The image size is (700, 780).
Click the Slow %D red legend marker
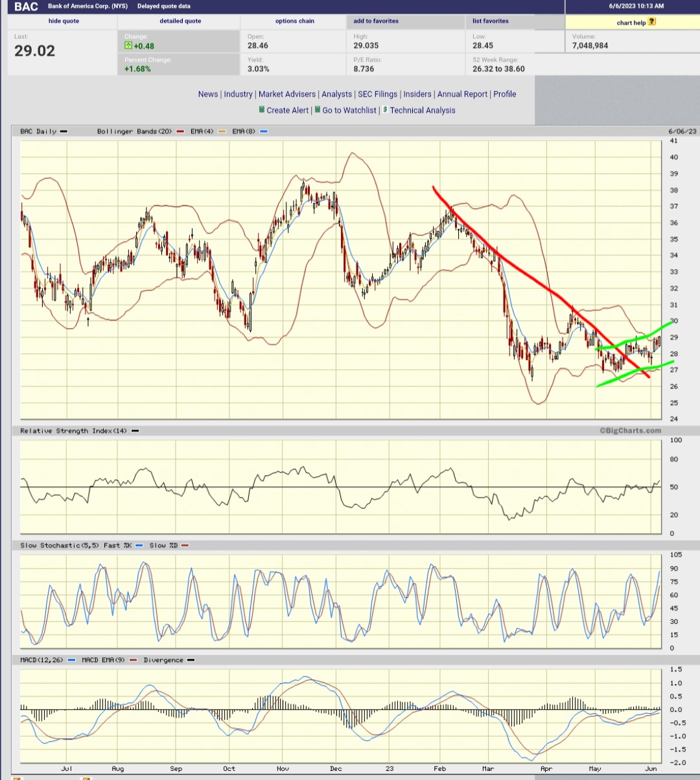(x=185, y=545)
